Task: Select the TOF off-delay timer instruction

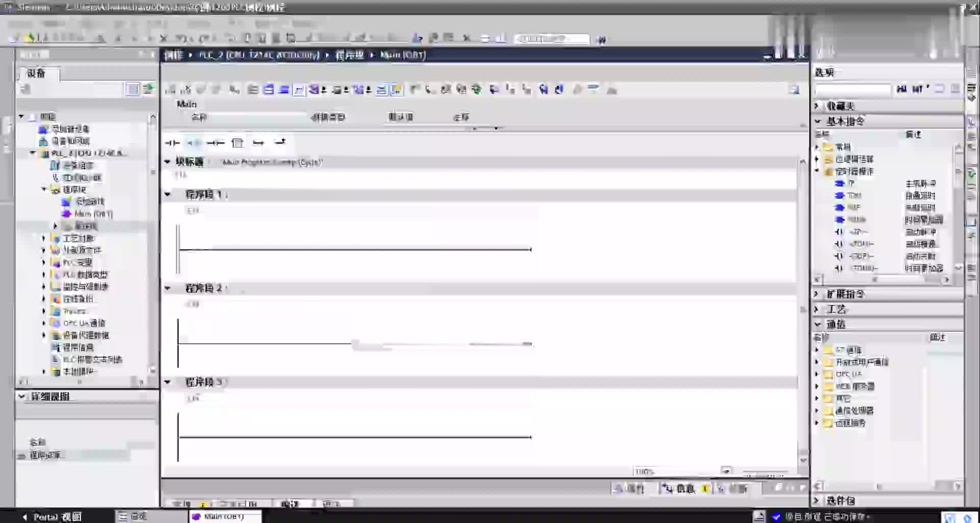Action: (x=854, y=207)
